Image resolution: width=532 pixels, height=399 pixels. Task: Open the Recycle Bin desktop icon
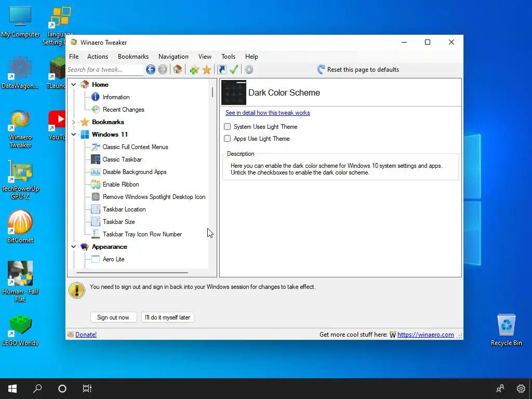[506, 329]
